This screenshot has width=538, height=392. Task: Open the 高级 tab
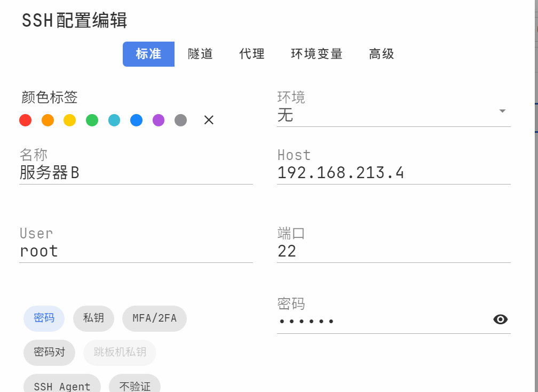click(382, 54)
